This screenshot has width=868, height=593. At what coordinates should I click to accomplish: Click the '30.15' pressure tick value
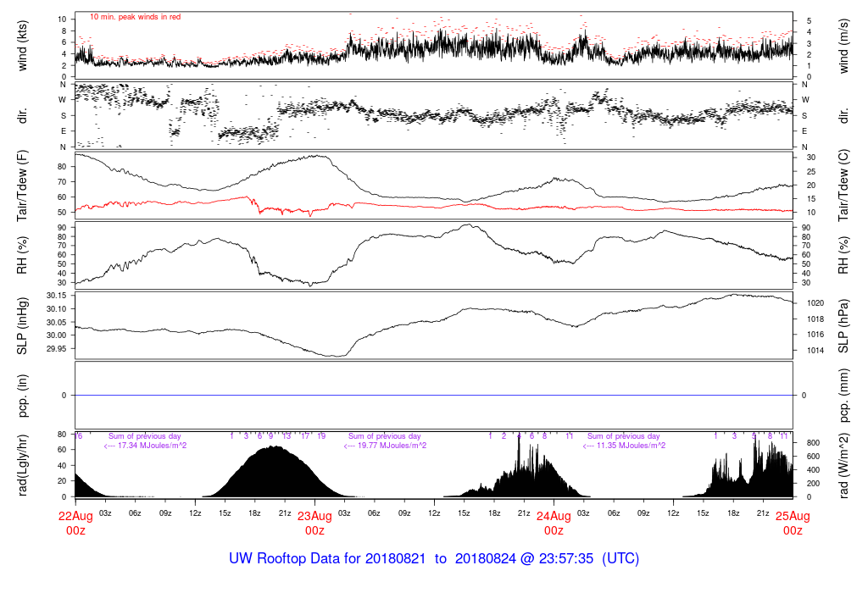tap(57, 296)
